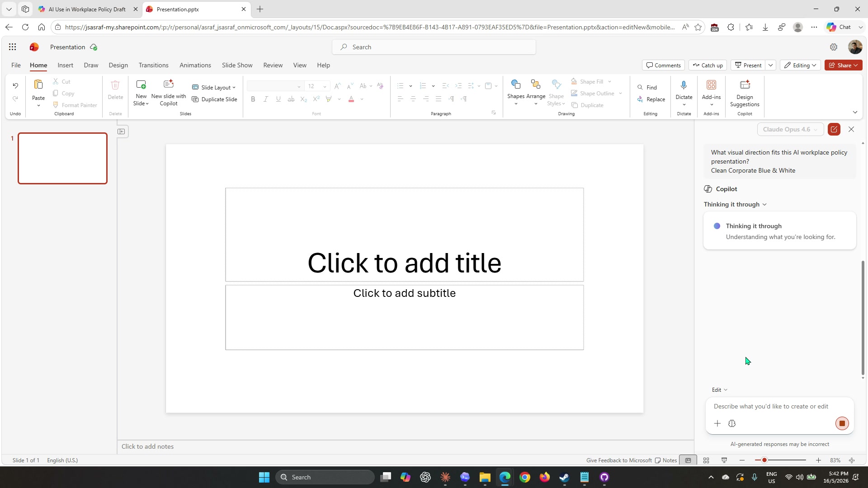The image size is (868, 488).
Task: Click the plus attach icon in Copilot input
Action: pyautogui.click(x=717, y=424)
